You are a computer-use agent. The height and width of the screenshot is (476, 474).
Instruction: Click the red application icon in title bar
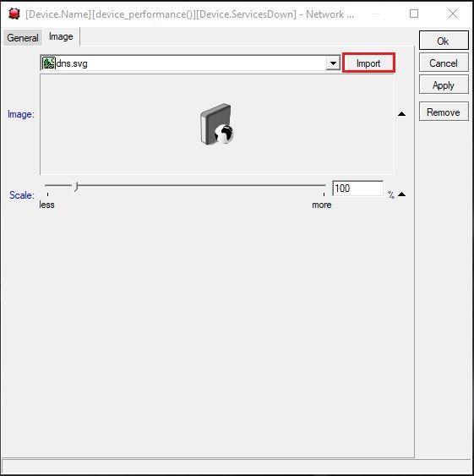tap(14, 14)
